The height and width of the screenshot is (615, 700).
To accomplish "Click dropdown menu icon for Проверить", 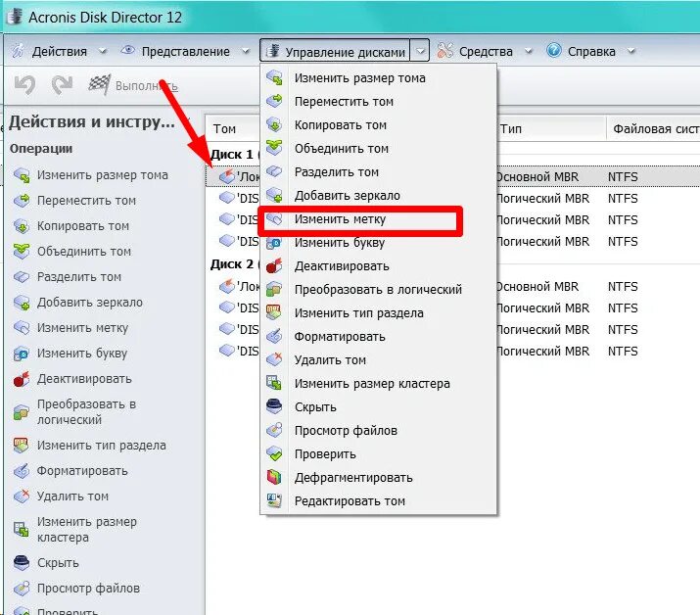I will (274, 453).
